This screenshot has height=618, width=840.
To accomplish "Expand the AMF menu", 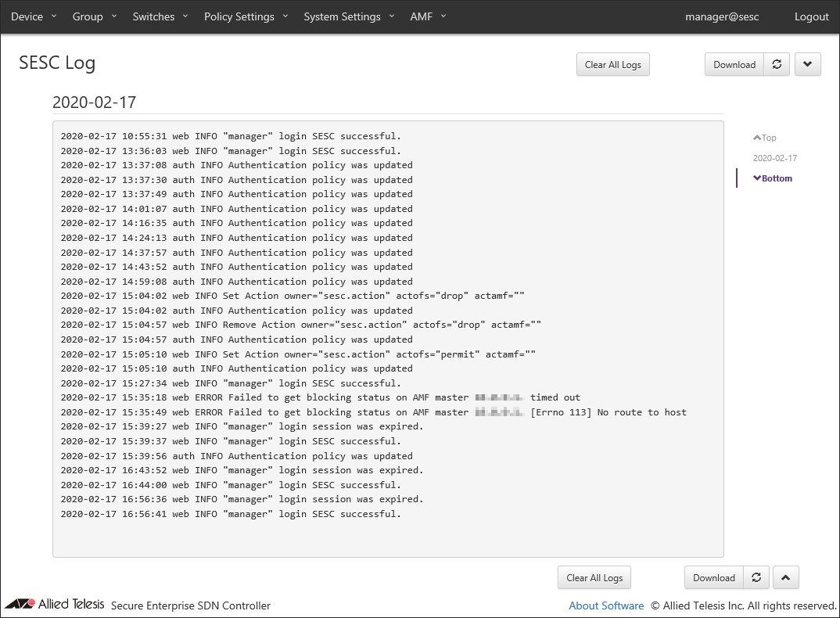I will point(428,16).
